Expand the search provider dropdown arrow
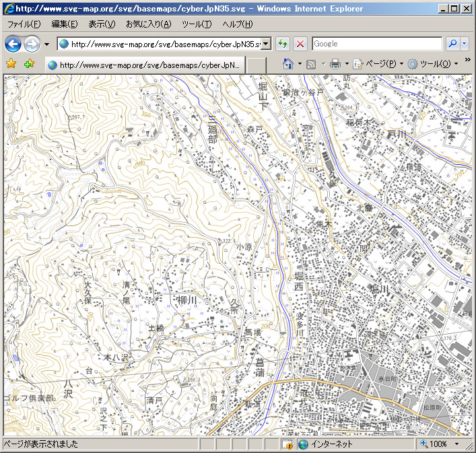Image resolution: width=476 pixels, height=453 pixels. coord(465,44)
